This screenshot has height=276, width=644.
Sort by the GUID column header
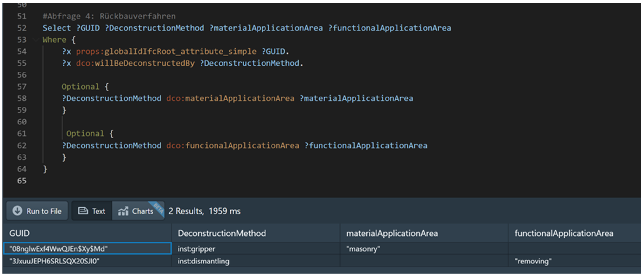(20, 233)
